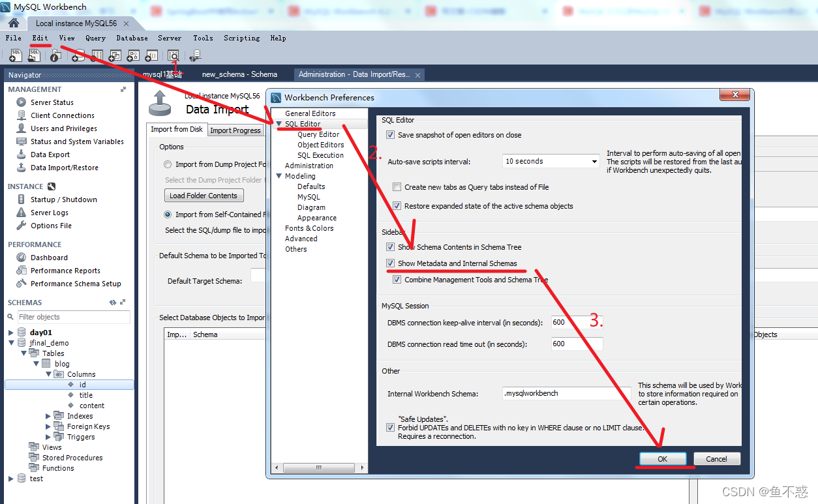
Task: Create new view toolbar icon
Action: coord(115,56)
